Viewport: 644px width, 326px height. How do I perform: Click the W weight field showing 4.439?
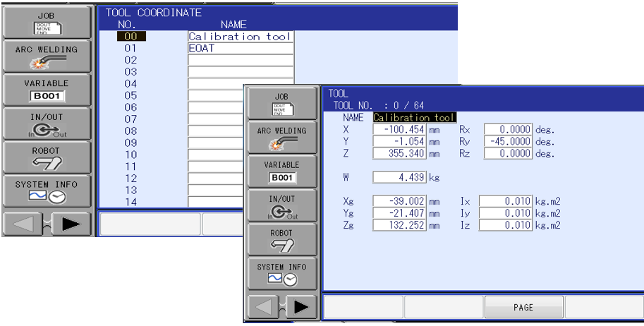[399, 177]
